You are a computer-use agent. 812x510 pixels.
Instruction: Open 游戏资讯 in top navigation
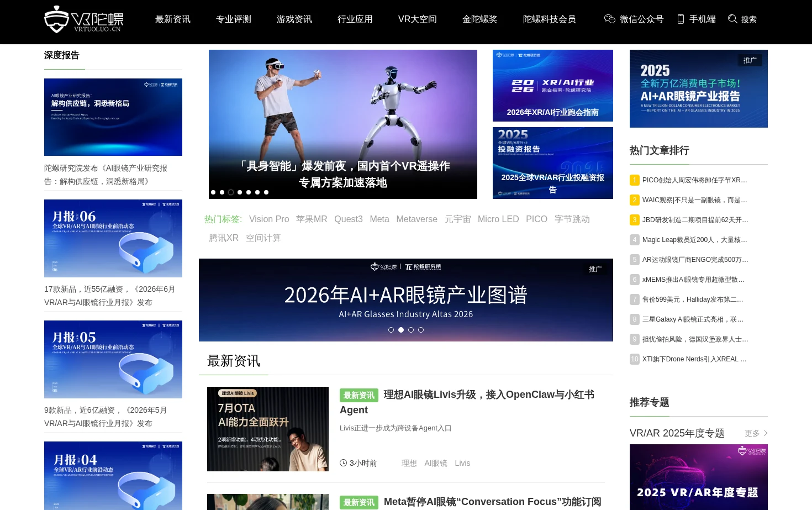pyautogui.click(x=294, y=19)
